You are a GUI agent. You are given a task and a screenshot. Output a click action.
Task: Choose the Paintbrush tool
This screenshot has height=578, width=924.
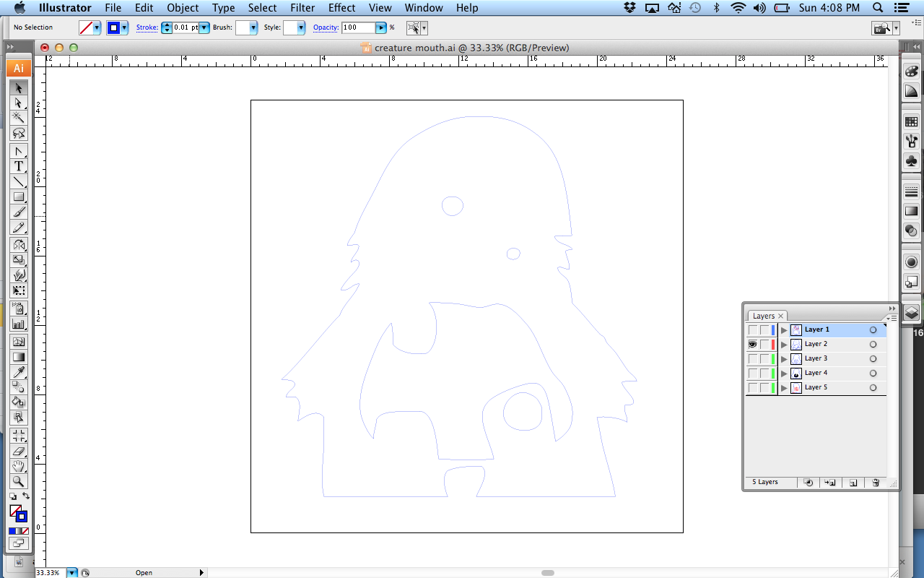(x=19, y=212)
